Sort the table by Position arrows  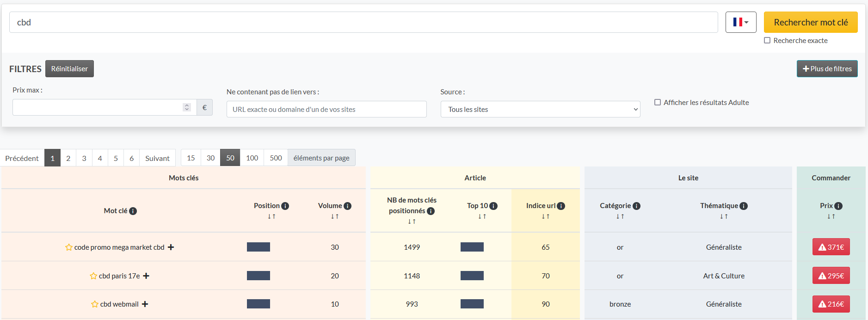271,216
